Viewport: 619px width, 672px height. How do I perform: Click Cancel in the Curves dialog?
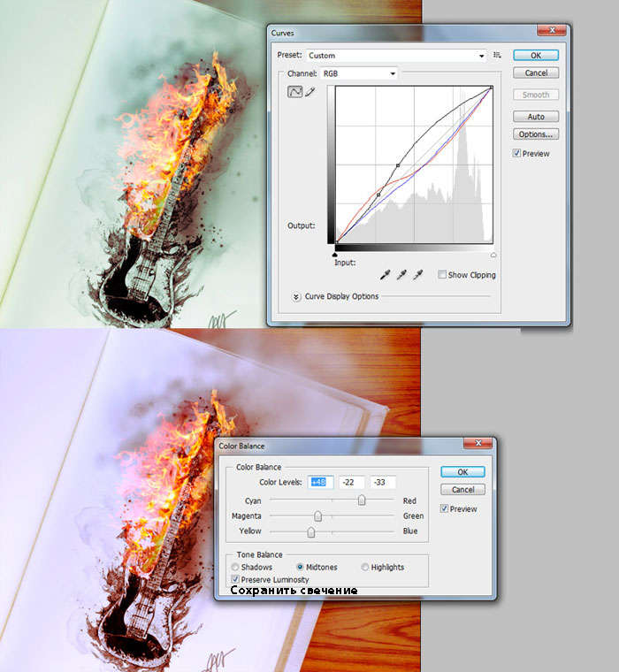click(536, 73)
